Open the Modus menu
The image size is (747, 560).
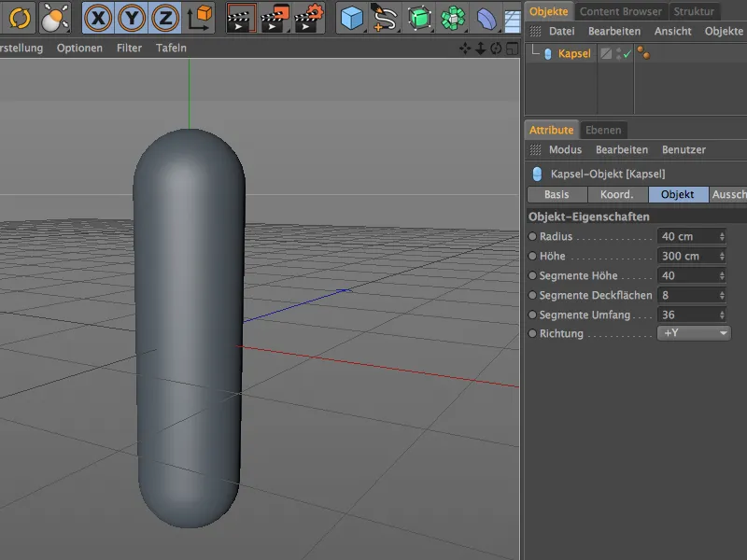coord(565,150)
